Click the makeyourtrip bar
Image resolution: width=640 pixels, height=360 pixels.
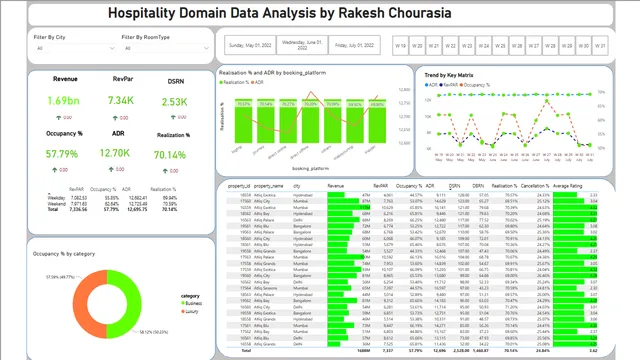(355, 121)
